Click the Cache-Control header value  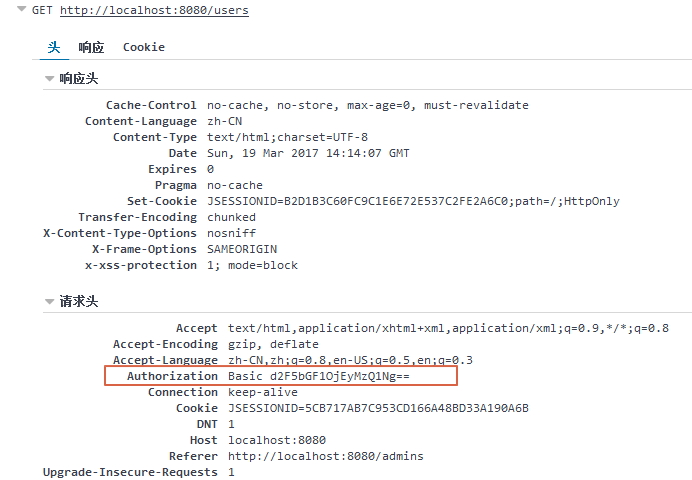(367, 105)
